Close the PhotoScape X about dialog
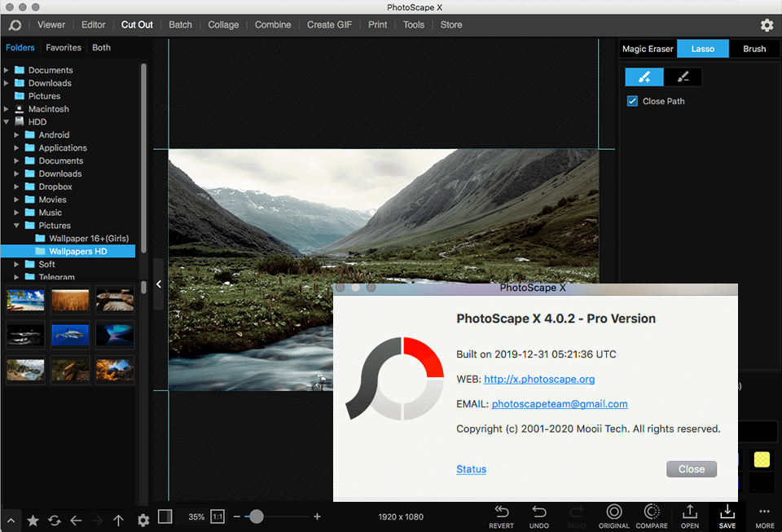Image resolution: width=782 pixels, height=532 pixels. (692, 468)
